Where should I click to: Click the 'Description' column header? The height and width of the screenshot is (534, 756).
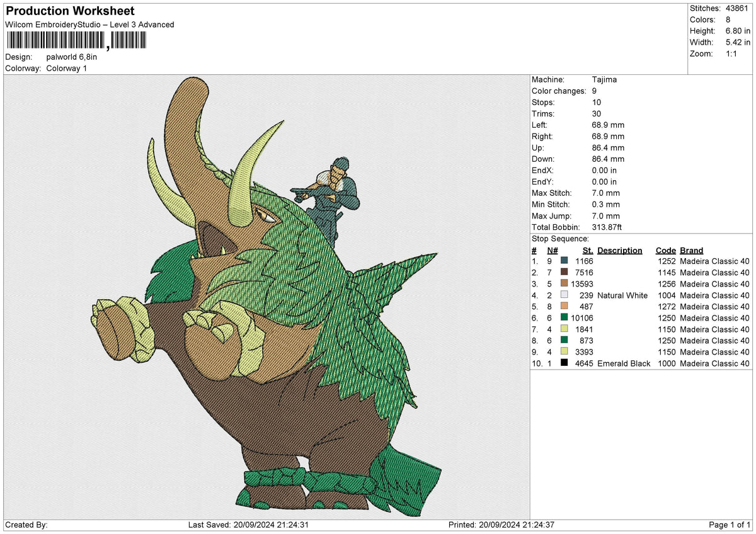point(620,250)
